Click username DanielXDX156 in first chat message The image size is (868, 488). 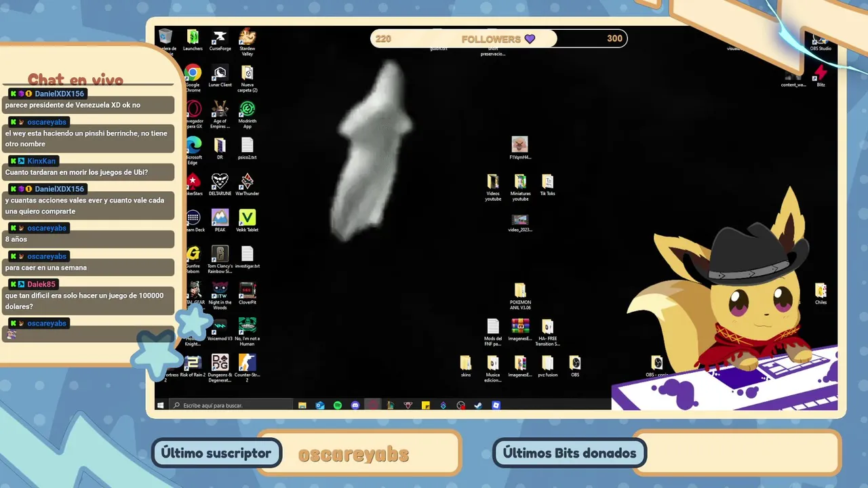[60, 94]
